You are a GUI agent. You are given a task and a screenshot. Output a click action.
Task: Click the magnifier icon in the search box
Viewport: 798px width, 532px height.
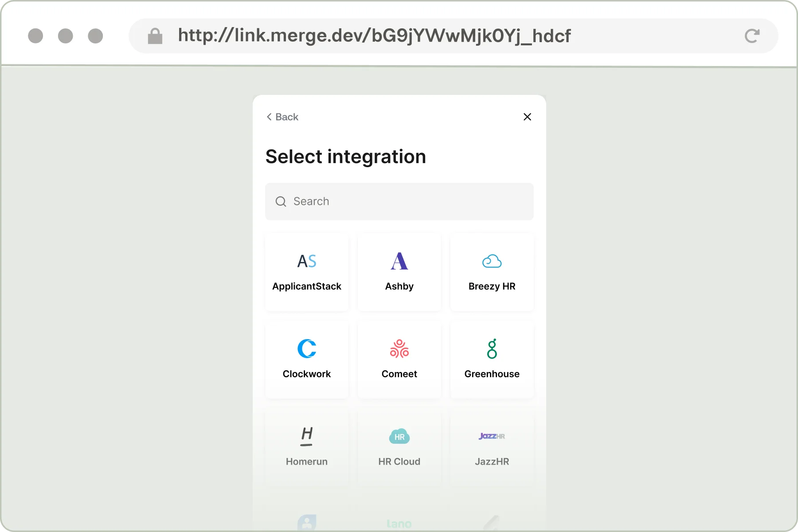point(281,202)
